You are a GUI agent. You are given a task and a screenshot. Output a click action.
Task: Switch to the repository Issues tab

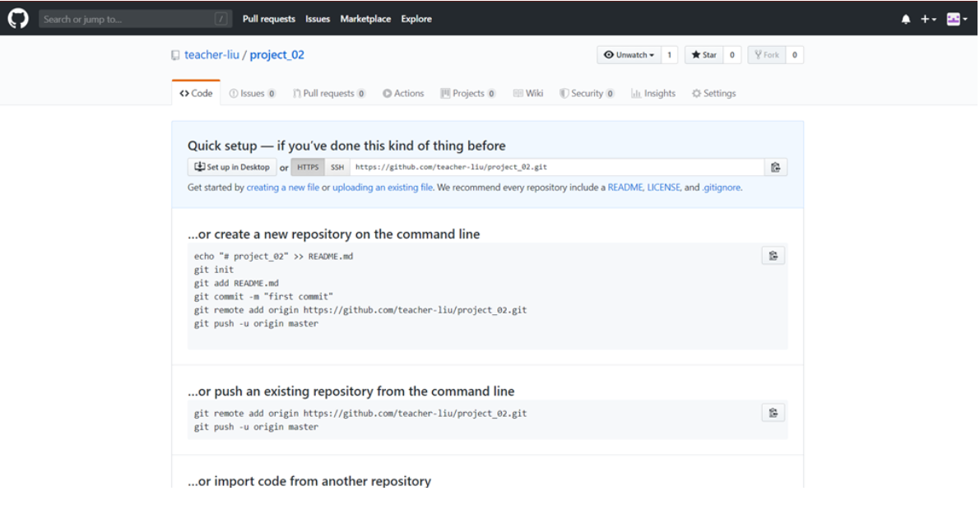pyautogui.click(x=253, y=93)
